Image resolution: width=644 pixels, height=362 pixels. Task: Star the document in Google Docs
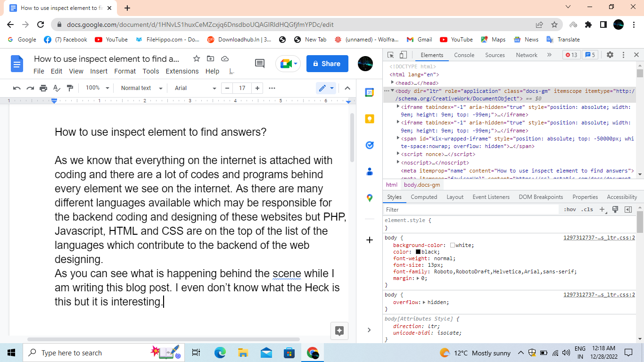point(197,58)
